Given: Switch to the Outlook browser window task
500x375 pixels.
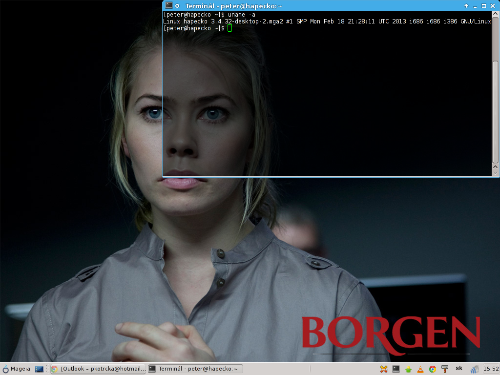Looking at the screenshot, I should (x=98, y=369).
